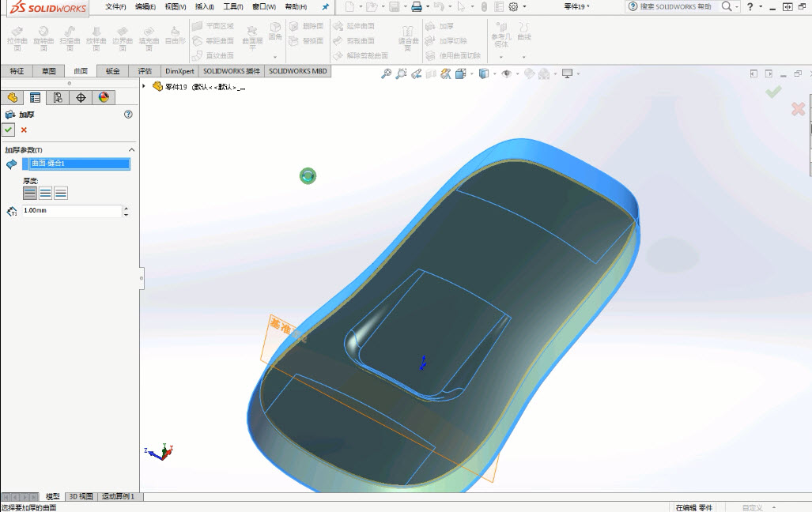Open the 编辑(E) menu
This screenshot has height=512, width=812.
coord(145,7)
